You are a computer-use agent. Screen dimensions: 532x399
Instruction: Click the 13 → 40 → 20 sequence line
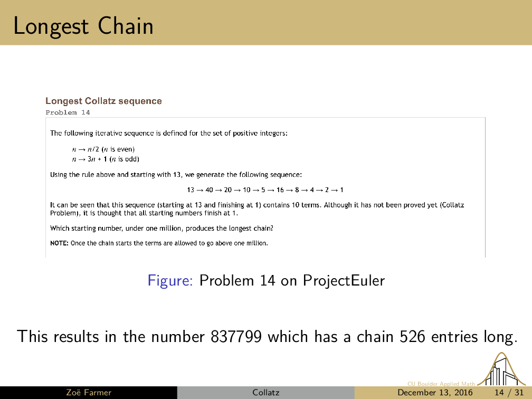[x=265, y=189]
